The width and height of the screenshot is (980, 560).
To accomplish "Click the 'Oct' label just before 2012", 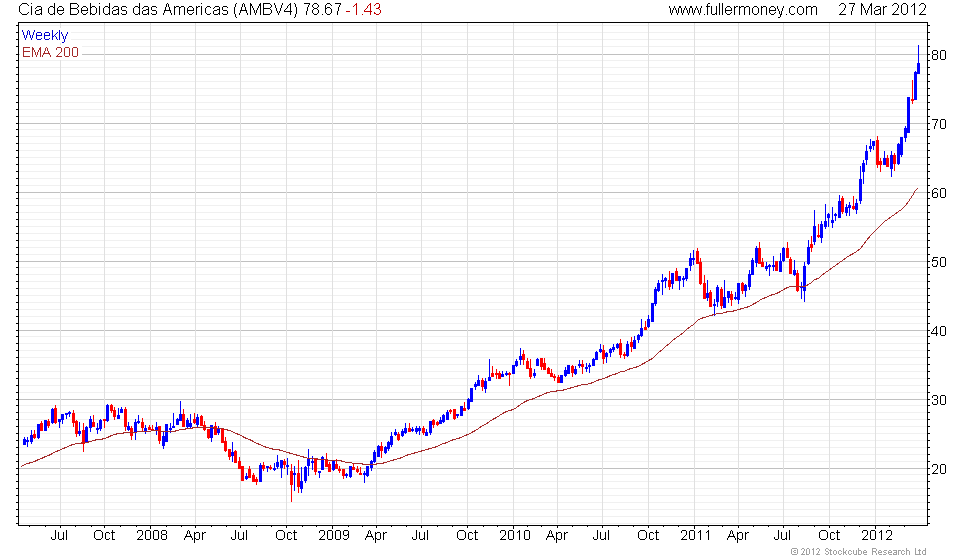I will (x=829, y=536).
